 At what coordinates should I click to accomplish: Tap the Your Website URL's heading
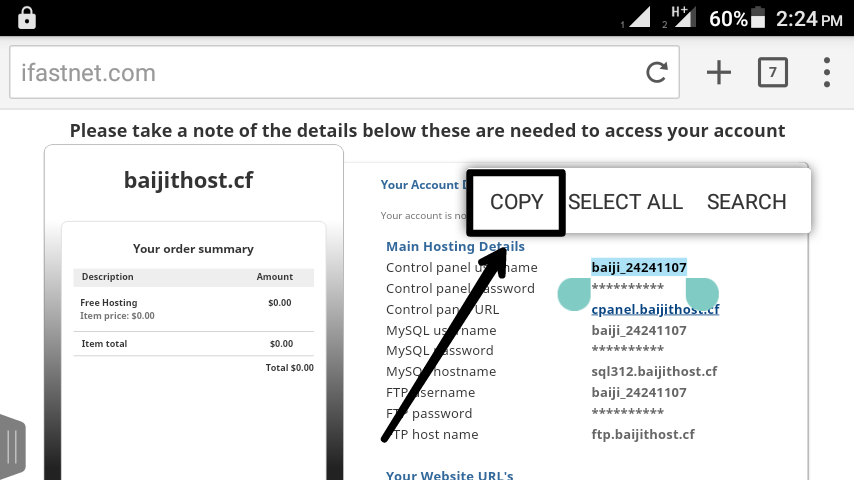(449, 476)
